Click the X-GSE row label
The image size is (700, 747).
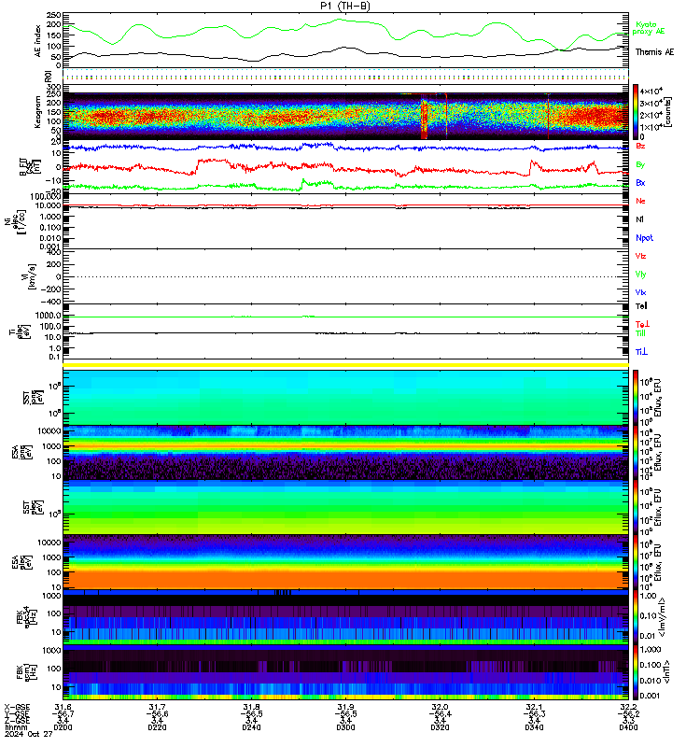(17, 707)
